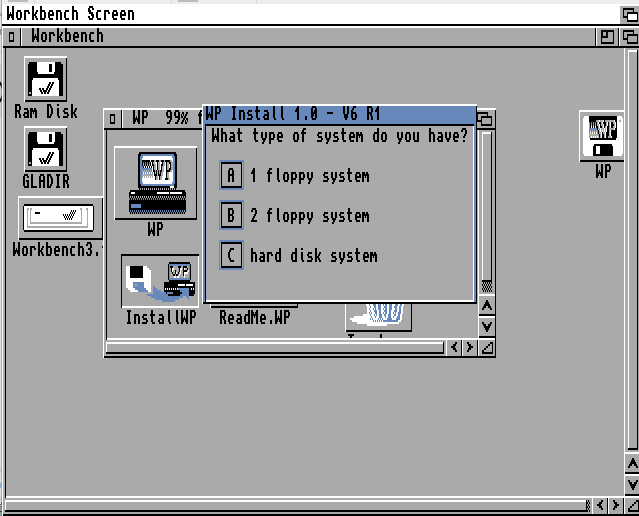This screenshot has height=516, width=639.
Task: Click the WP window scroll left arrow
Action: tap(454, 347)
